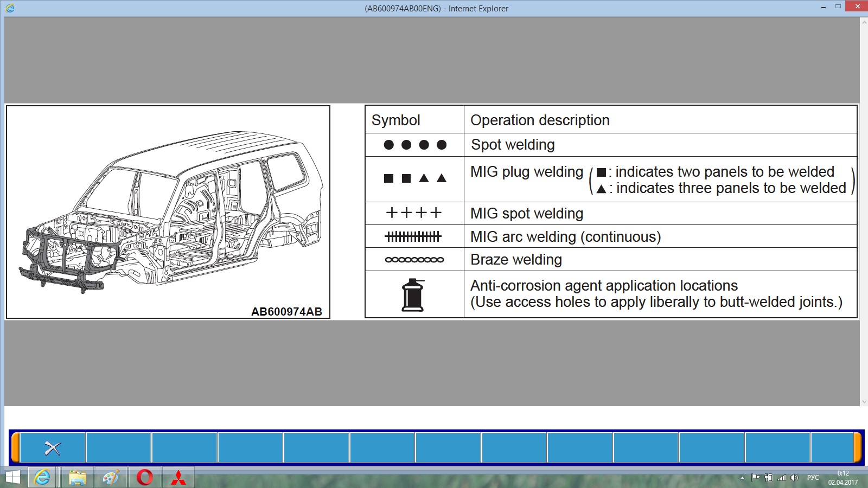Open the taskbar clock and date
868x488 pixels.
pyautogui.click(x=843, y=478)
